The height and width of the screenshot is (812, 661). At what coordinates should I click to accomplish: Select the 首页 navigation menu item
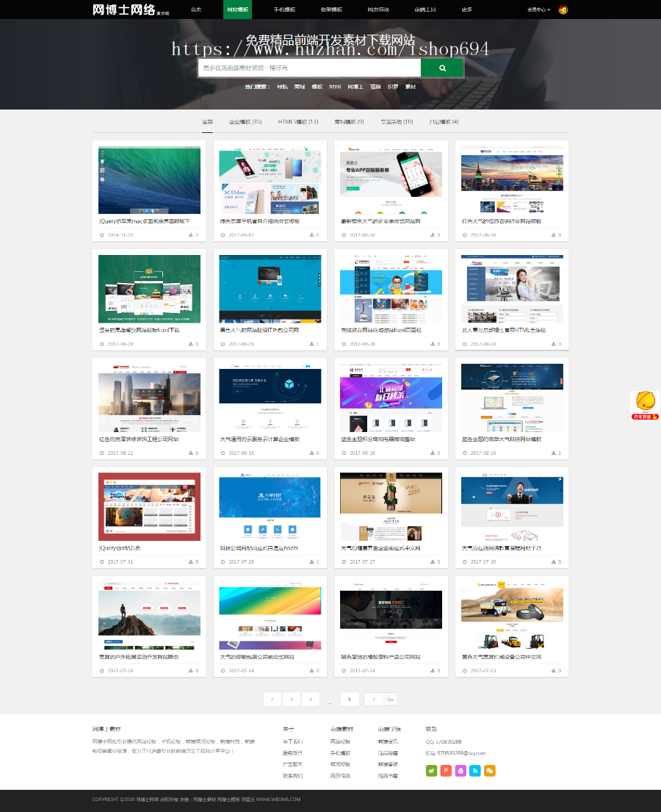point(195,10)
